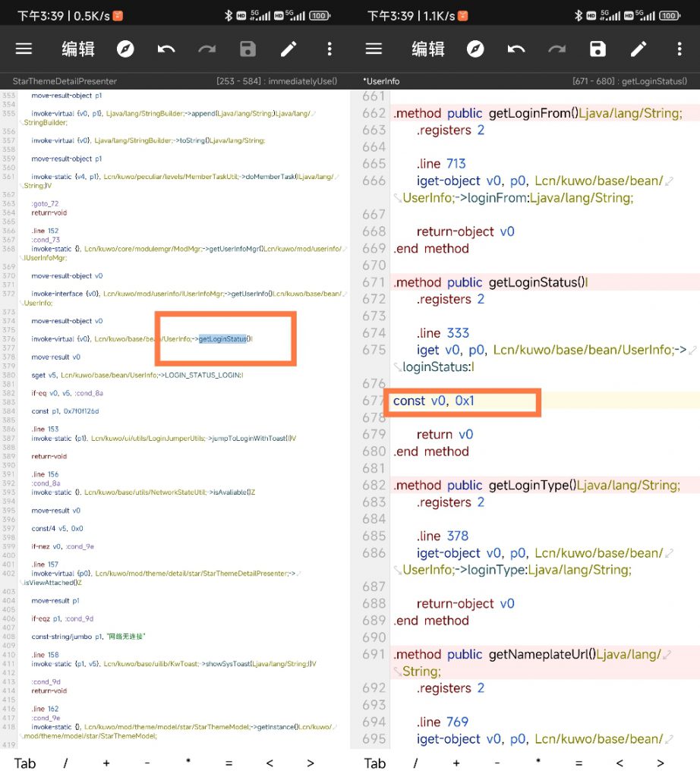Insert slash from left shortcut bar
The image size is (700, 777).
(x=65, y=763)
